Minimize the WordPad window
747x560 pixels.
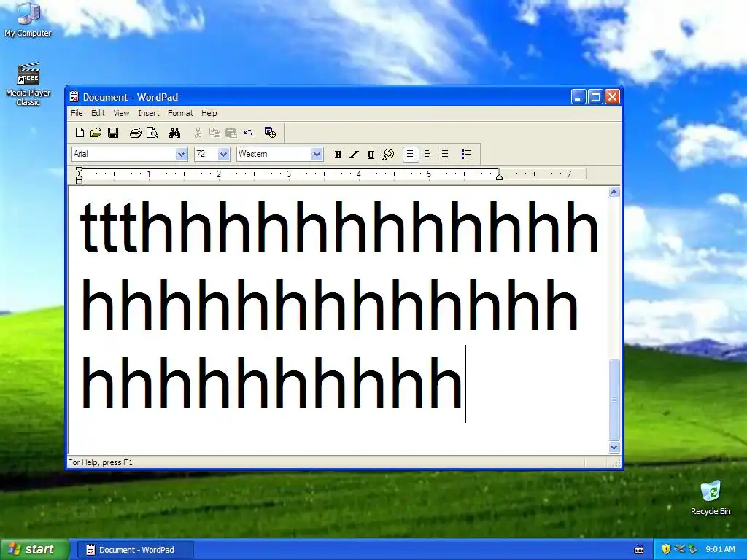[578, 97]
